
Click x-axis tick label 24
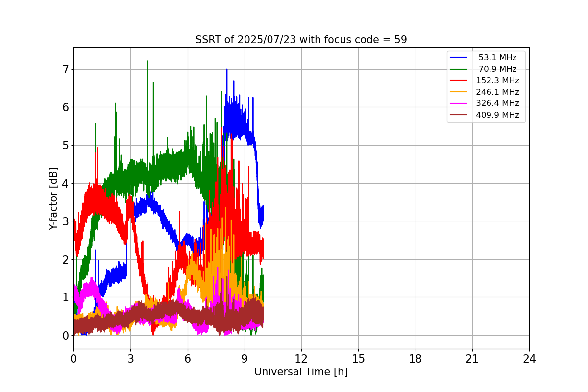point(529,359)
